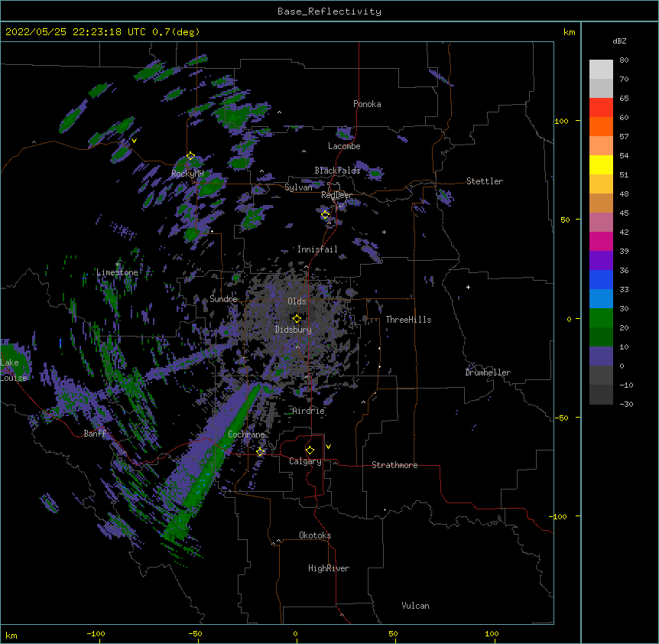Click the HighRiver town label
The width and height of the screenshot is (659, 644).
tap(329, 568)
